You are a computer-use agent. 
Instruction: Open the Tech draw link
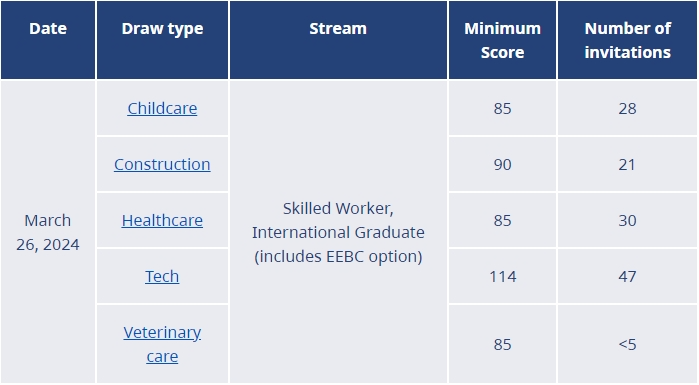[x=162, y=276]
